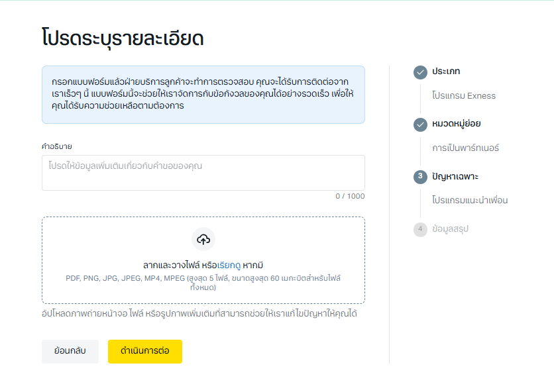Select the ข้อมูลสรุป step label
Image resolution: width=554 pixels, height=392 pixels.
pos(450,229)
